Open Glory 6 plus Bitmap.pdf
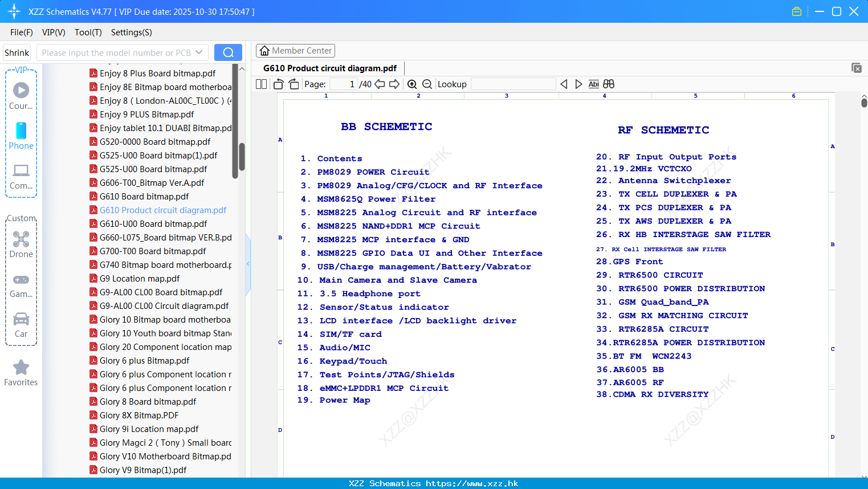This screenshot has width=868, height=489. tap(144, 360)
